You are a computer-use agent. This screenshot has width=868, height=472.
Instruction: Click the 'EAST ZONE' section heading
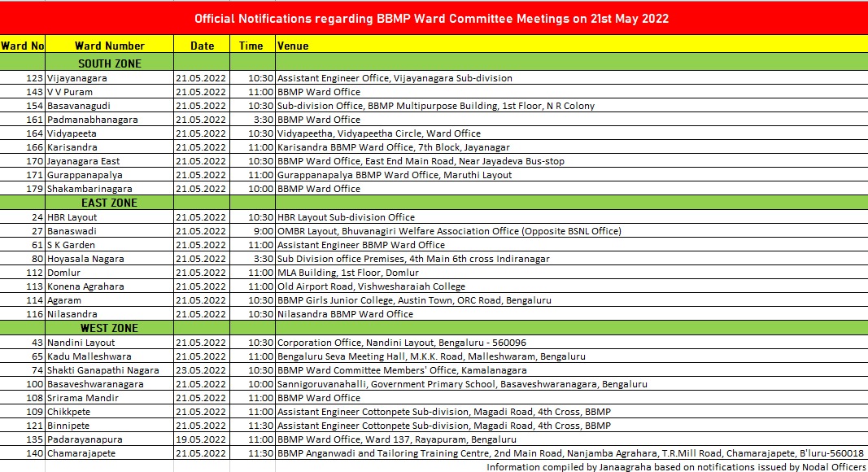(109, 203)
